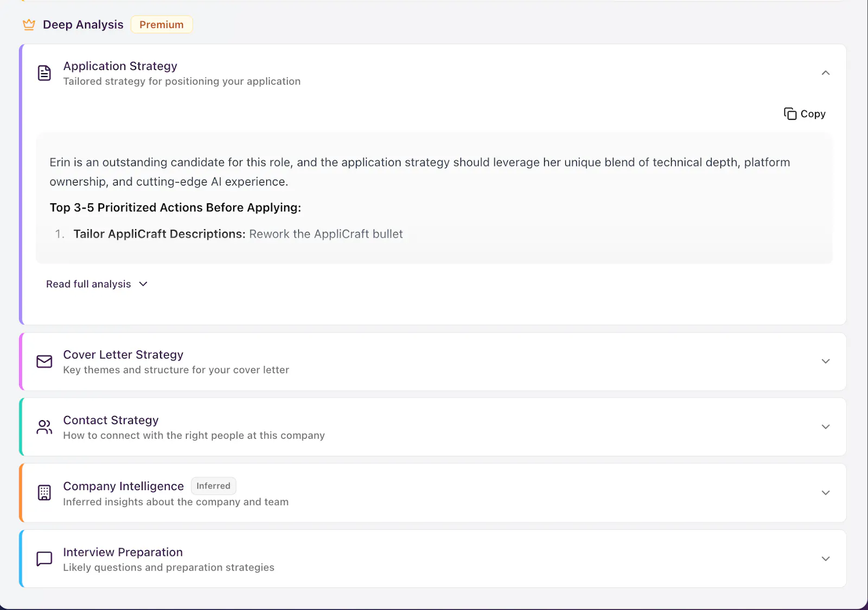Click the Interview Preparation title
The width and height of the screenshot is (868, 610).
tap(123, 552)
